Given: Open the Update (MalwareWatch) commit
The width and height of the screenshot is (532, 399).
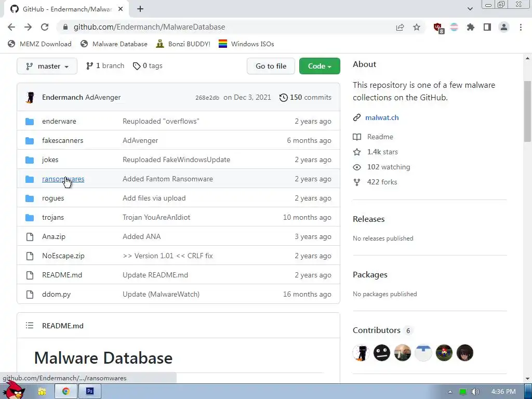Looking at the screenshot, I should (x=161, y=295).
